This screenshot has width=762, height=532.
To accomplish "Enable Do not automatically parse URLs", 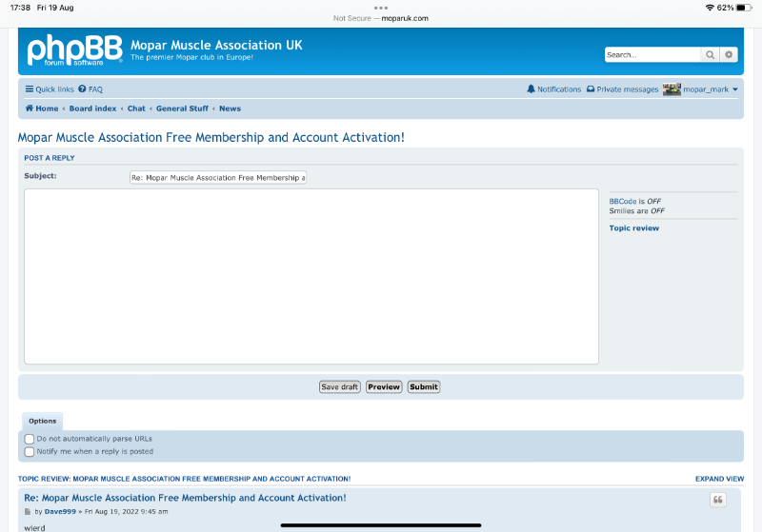I will click(30, 439).
